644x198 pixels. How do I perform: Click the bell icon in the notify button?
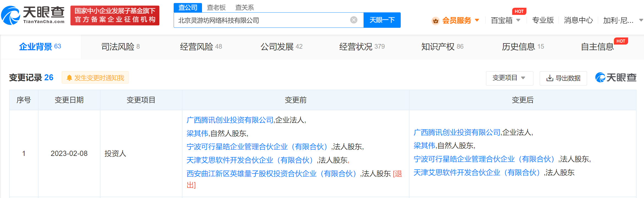[69, 78]
